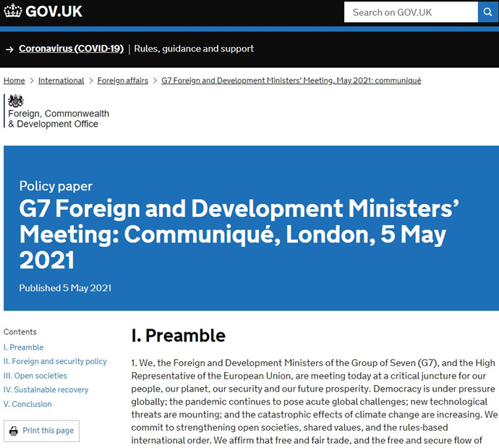Click the arrow icon beside Coronavirus
Screen dimensions: 499x448
(x=9, y=49)
